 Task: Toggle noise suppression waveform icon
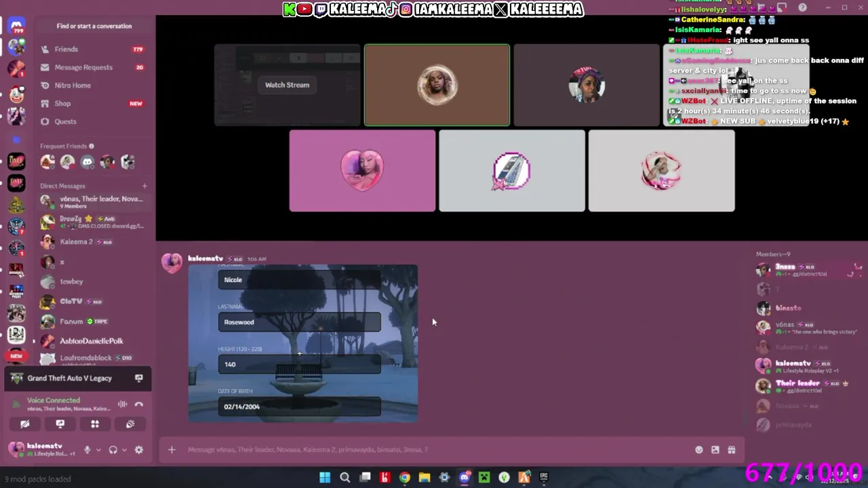click(x=123, y=404)
